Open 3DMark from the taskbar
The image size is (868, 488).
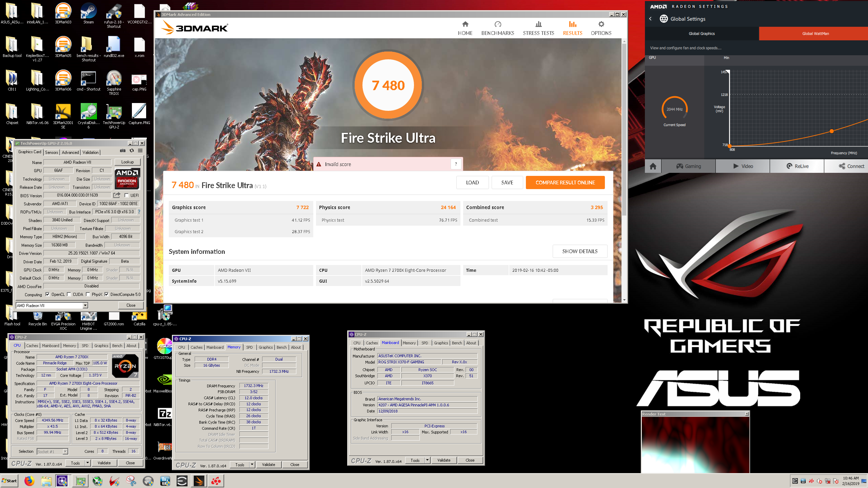click(199, 481)
